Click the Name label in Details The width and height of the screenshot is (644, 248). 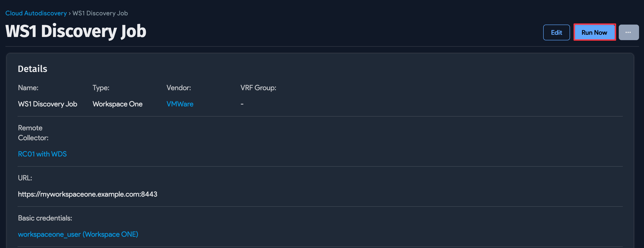(x=28, y=88)
